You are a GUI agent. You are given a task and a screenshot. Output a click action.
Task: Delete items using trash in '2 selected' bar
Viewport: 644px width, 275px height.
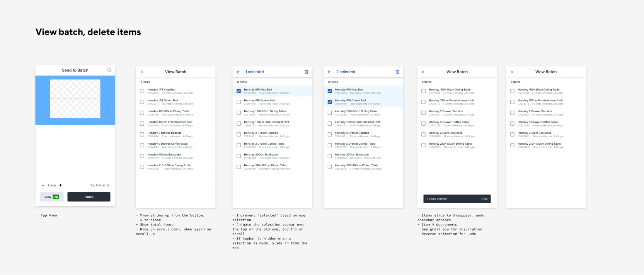[x=397, y=72]
